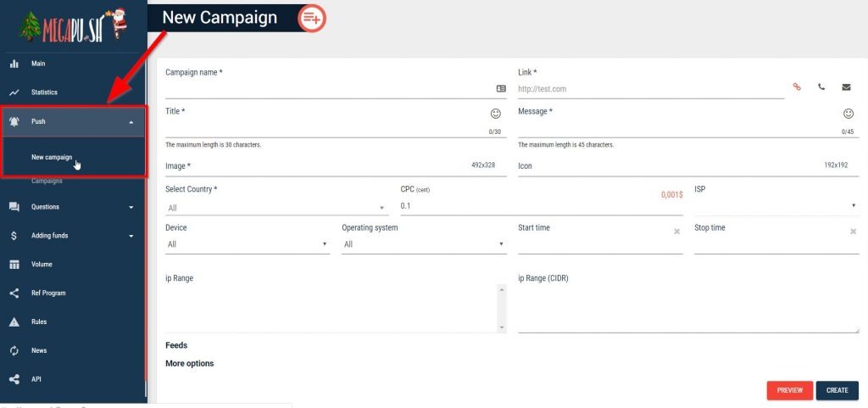Click the red link chain icon
Screen dimensions: 868x408
(797, 87)
